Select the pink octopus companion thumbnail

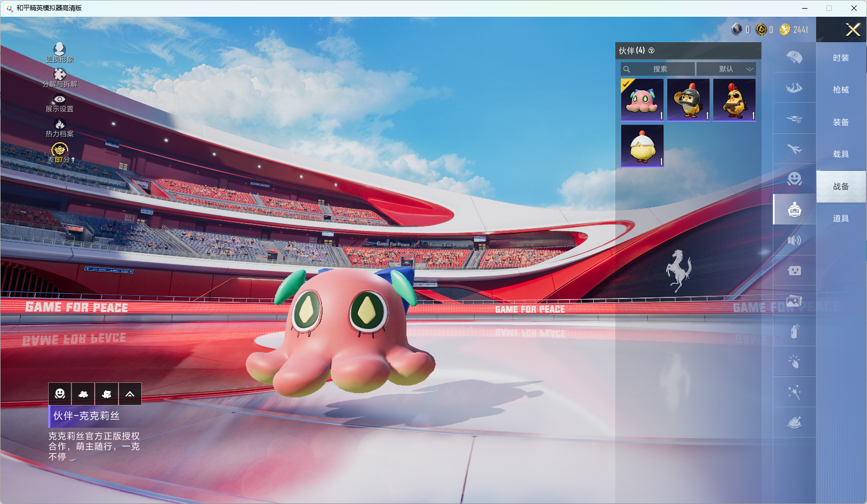click(642, 100)
